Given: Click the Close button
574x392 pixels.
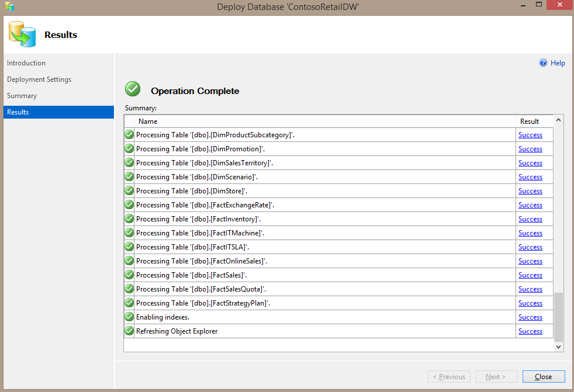Looking at the screenshot, I should point(543,377).
